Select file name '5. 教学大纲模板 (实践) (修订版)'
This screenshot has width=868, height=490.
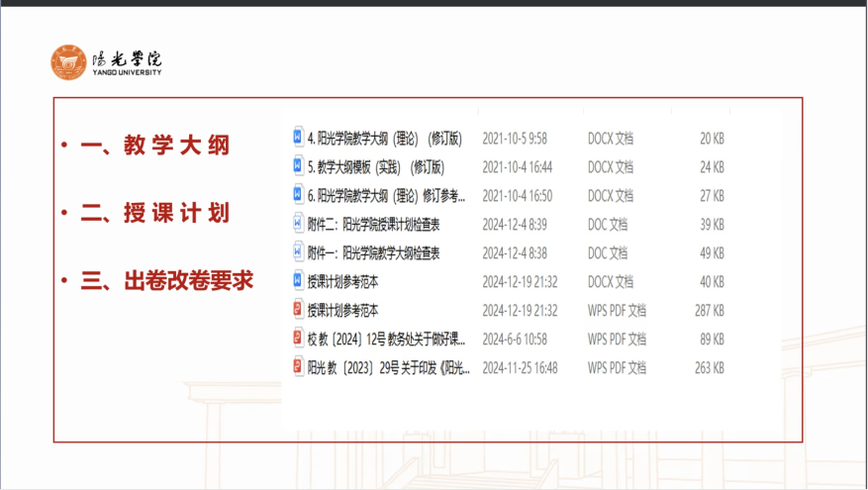[x=376, y=167]
